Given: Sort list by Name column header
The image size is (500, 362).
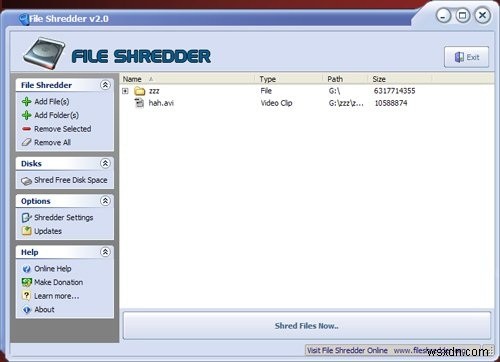Looking at the screenshot, I should (188, 79).
